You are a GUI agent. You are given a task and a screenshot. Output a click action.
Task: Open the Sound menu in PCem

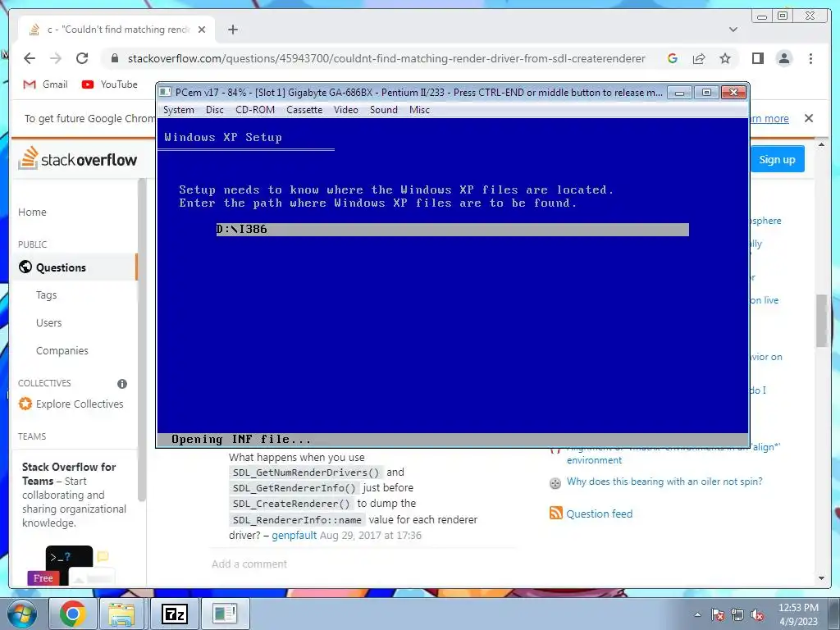384,110
